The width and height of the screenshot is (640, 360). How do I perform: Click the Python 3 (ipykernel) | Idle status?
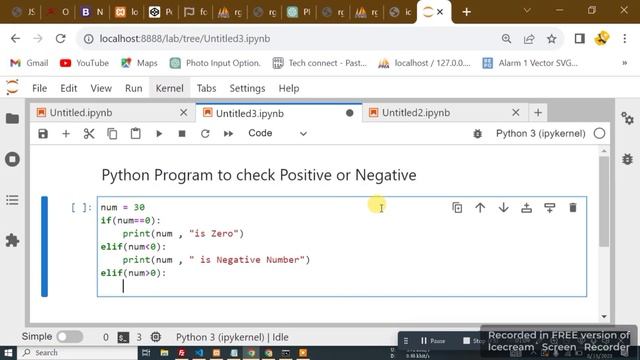pyautogui.click(x=232, y=337)
